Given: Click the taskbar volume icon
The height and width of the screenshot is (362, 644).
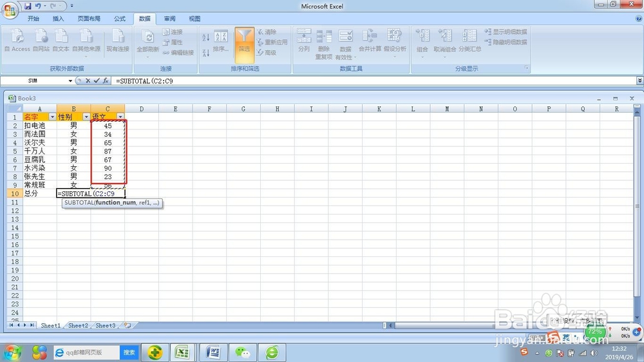Looking at the screenshot, I should (x=594, y=353).
